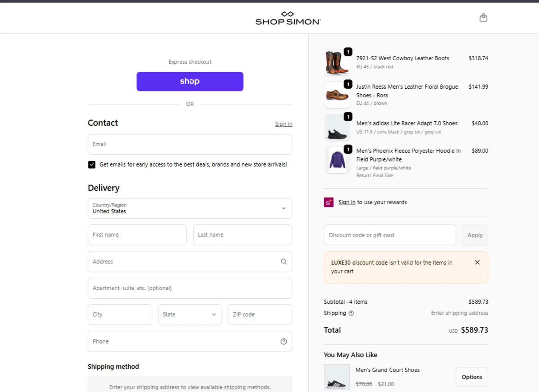Click Men's Phoenix Fleece Polyester Hoodie title

(x=409, y=155)
